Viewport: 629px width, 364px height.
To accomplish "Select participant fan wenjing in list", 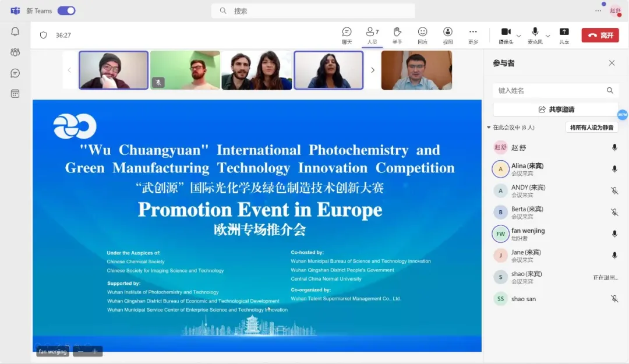I will point(556,234).
